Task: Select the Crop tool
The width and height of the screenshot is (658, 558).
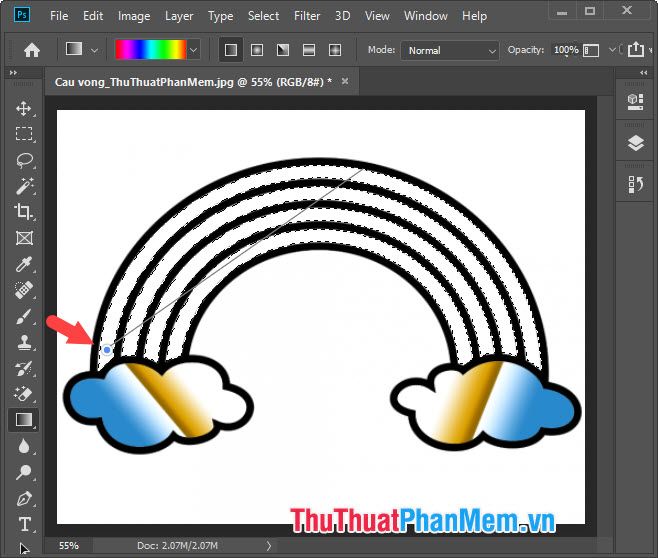Action: [x=24, y=212]
